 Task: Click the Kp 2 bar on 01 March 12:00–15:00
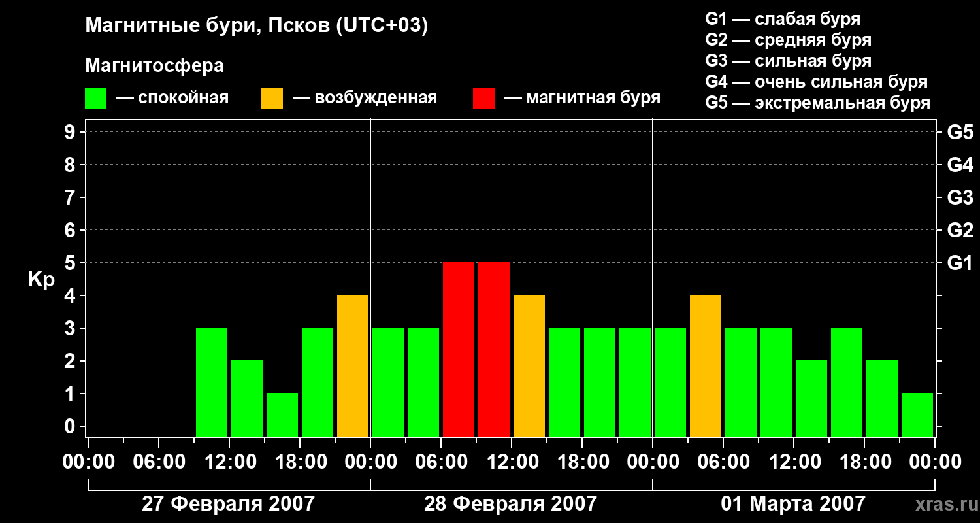(x=811, y=398)
